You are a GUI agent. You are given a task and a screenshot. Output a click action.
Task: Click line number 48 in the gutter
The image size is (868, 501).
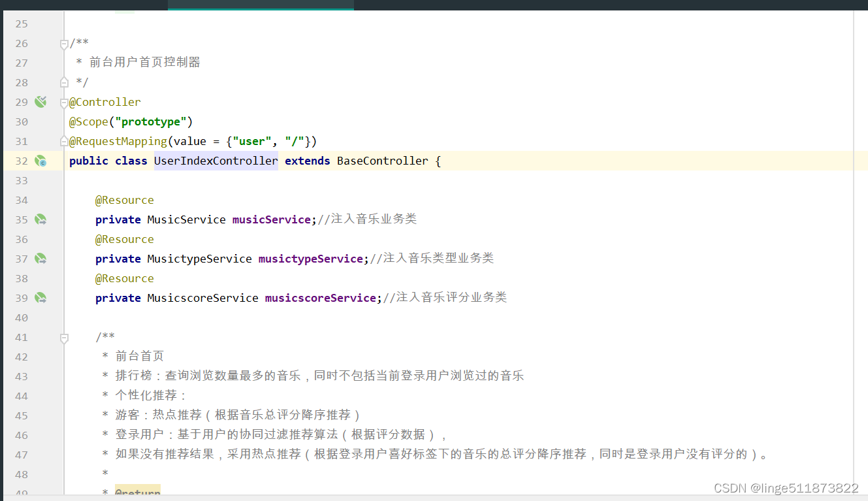pos(22,474)
